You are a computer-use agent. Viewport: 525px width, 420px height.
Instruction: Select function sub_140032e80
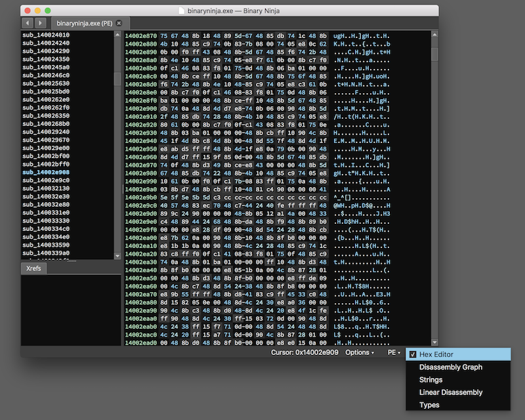(46, 205)
